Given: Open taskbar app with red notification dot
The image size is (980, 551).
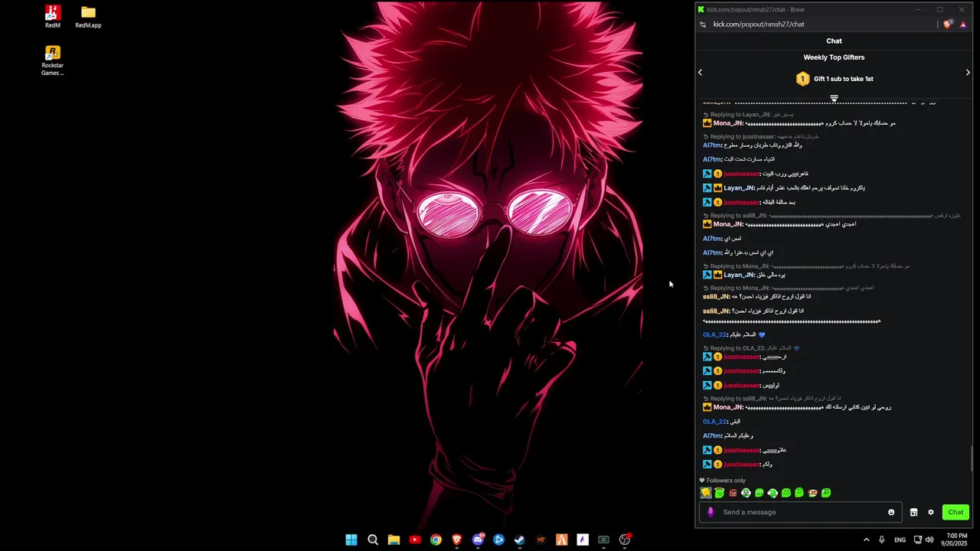Looking at the screenshot, I should tap(625, 540).
